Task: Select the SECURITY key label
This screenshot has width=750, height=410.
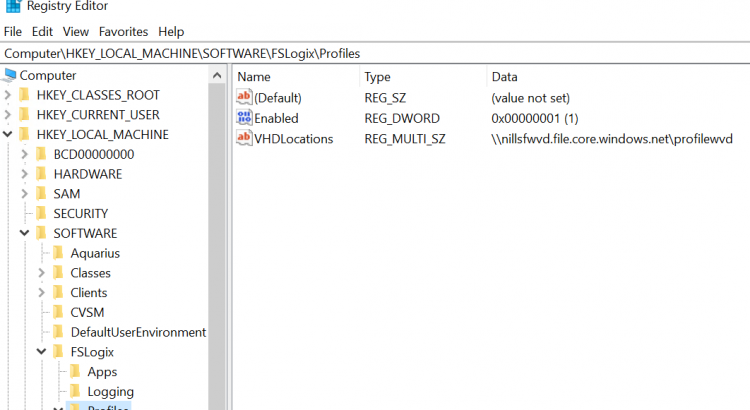Action: pyautogui.click(x=80, y=213)
